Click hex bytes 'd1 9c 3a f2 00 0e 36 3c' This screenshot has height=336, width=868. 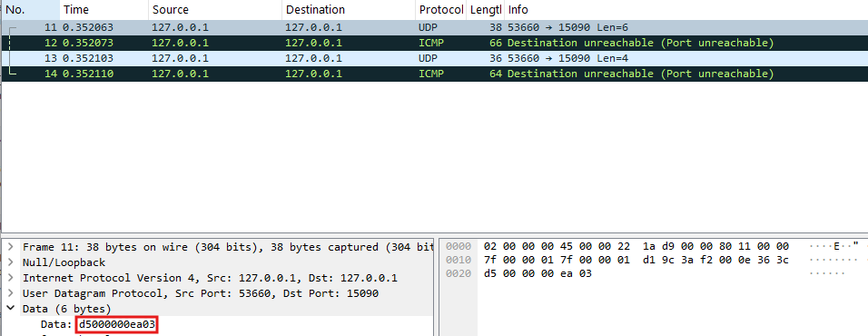click(716, 260)
